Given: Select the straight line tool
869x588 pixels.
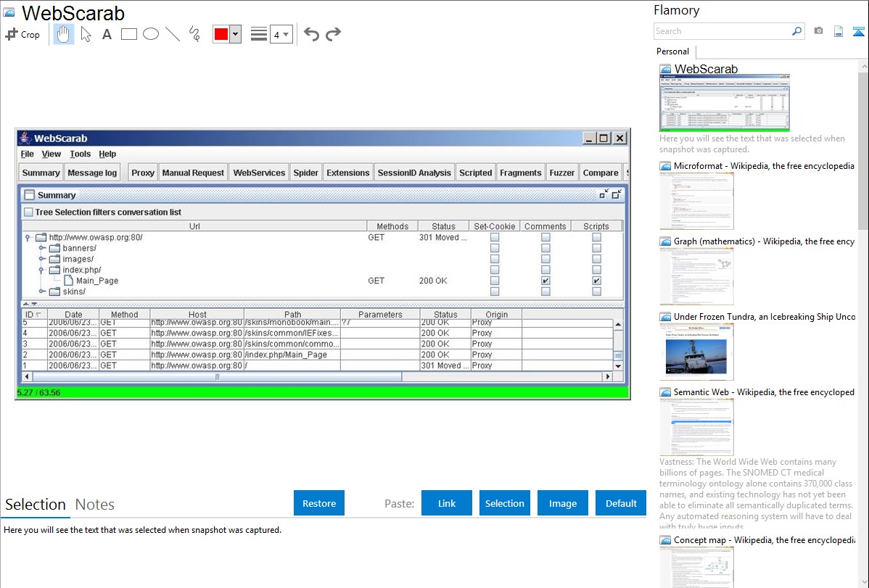Looking at the screenshot, I should click(x=173, y=34).
